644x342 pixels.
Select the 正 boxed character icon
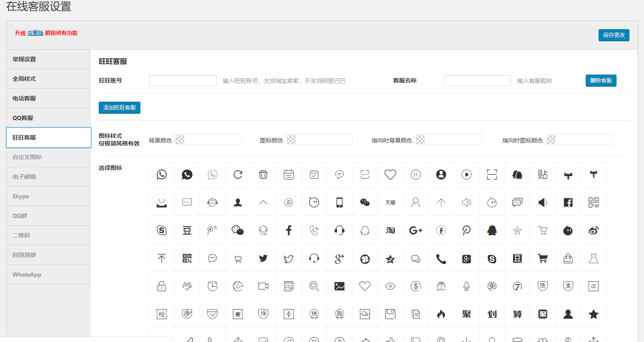click(x=594, y=286)
